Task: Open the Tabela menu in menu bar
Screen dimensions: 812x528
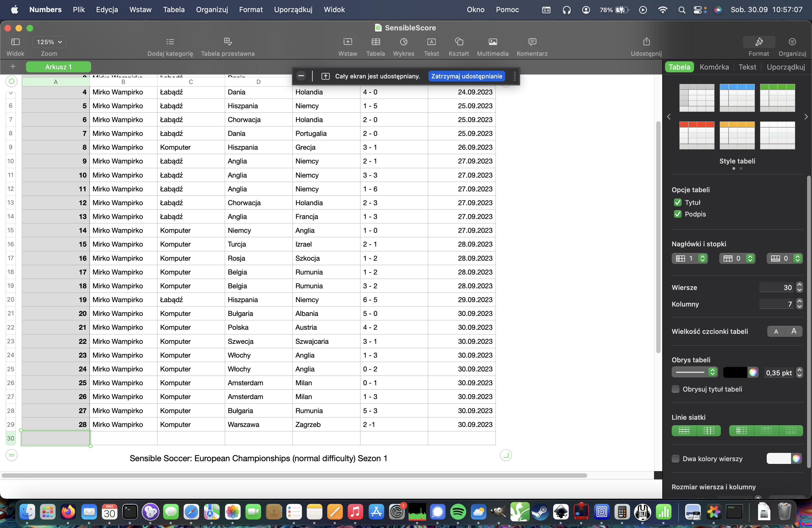Action: 174,10
